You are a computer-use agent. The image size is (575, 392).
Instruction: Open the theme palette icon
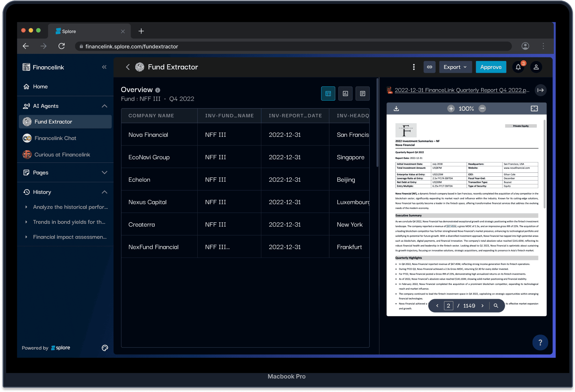[105, 348]
